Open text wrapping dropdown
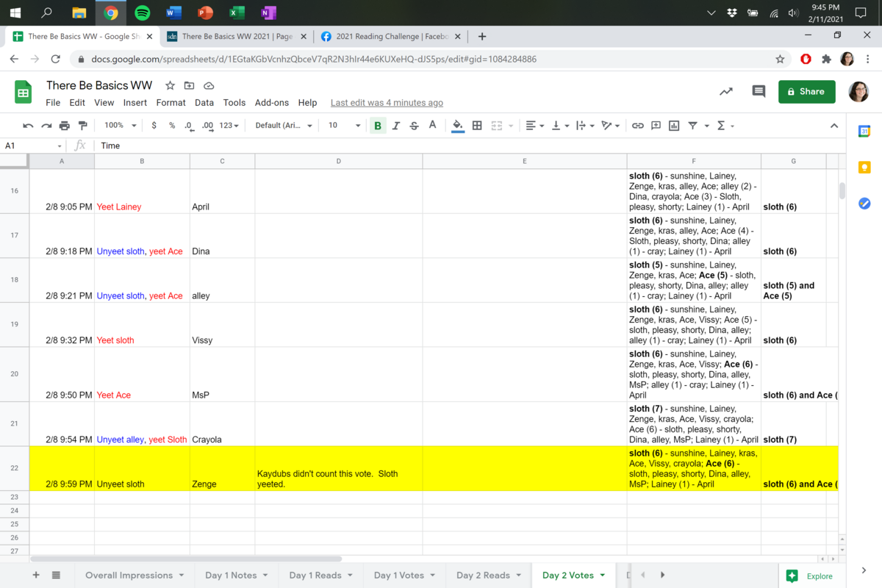 pos(584,126)
